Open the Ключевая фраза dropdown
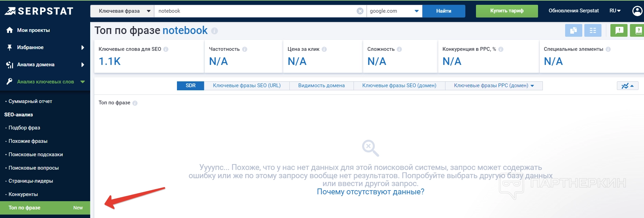This screenshot has width=644, height=218. (x=122, y=11)
